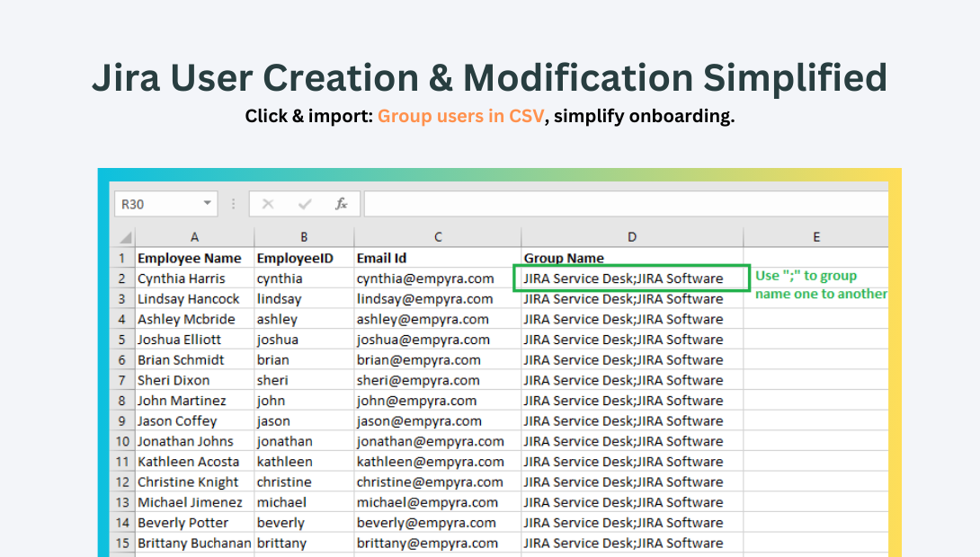Click the green annotation text in column E
Image resolution: width=980 pixels, height=557 pixels.
pyautogui.click(x=819, y=284)
